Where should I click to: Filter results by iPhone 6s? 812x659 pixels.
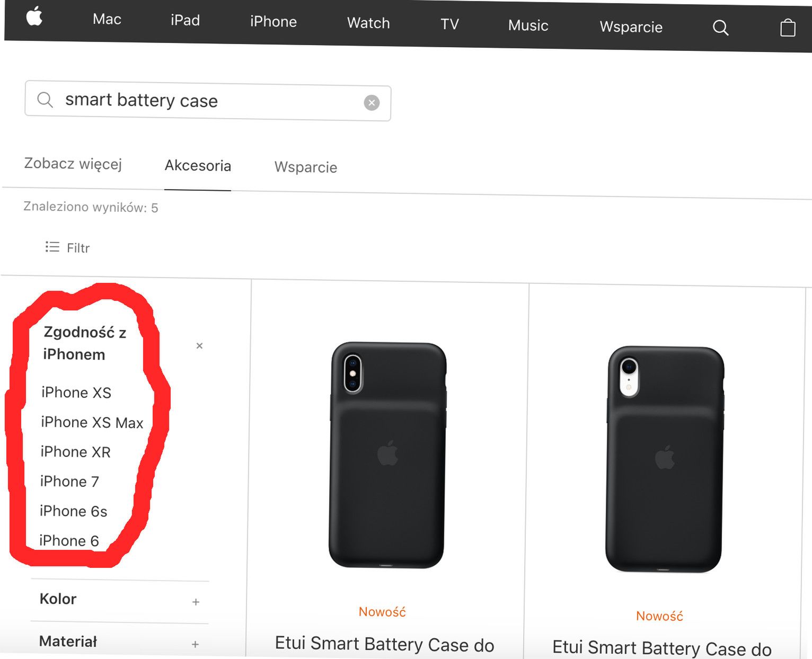[74, 511]
